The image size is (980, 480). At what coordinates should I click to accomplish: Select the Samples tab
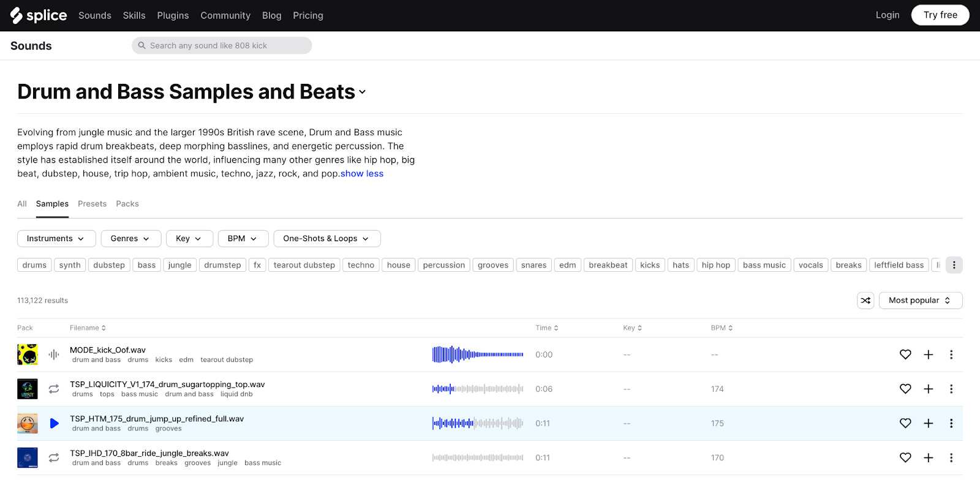click(52, 204)
